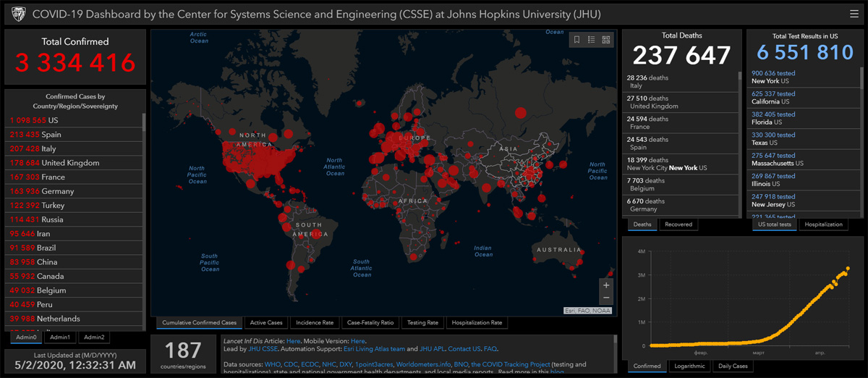This screenshot has width=868, height=378.
Task: Show the map legend list icon
Action: point(591,40)
